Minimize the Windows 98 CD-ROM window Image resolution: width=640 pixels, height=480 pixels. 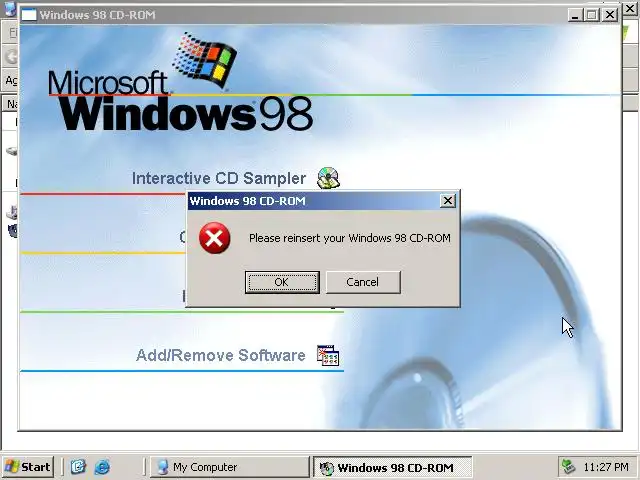click(575, 15)
